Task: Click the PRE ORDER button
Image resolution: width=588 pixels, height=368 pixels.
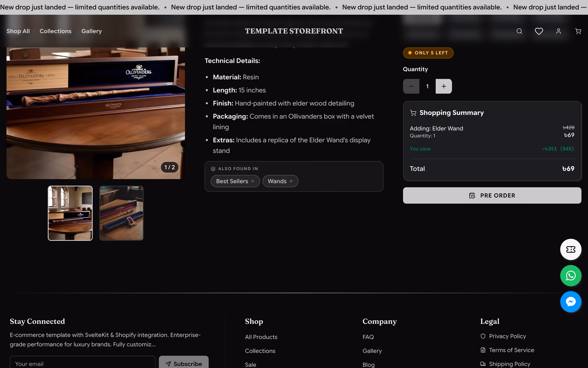Action: pos(492,195)
